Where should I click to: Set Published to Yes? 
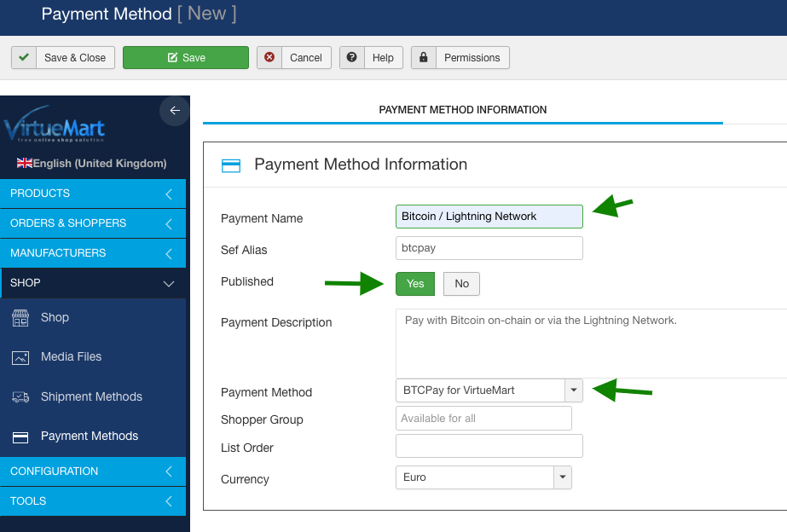tap(414, 283)
